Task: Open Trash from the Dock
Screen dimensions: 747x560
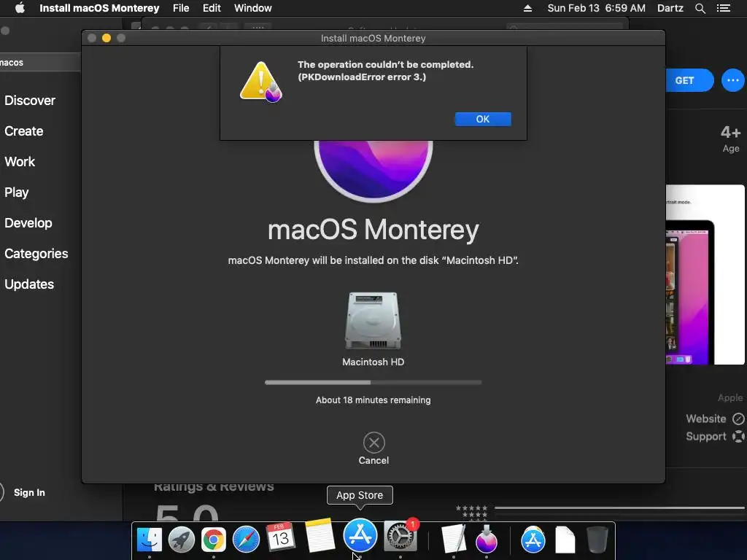Action: click(x=597, y=540)
